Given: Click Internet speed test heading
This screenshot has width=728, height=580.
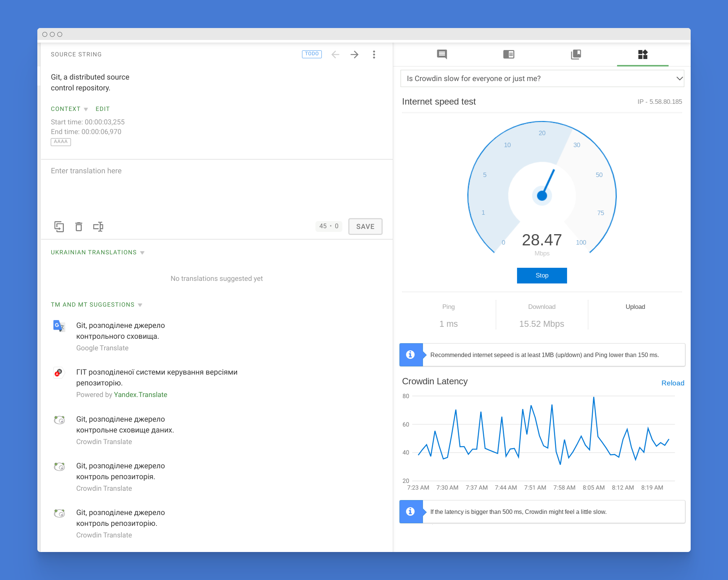Looking at the screenshot, I should 439,102.
